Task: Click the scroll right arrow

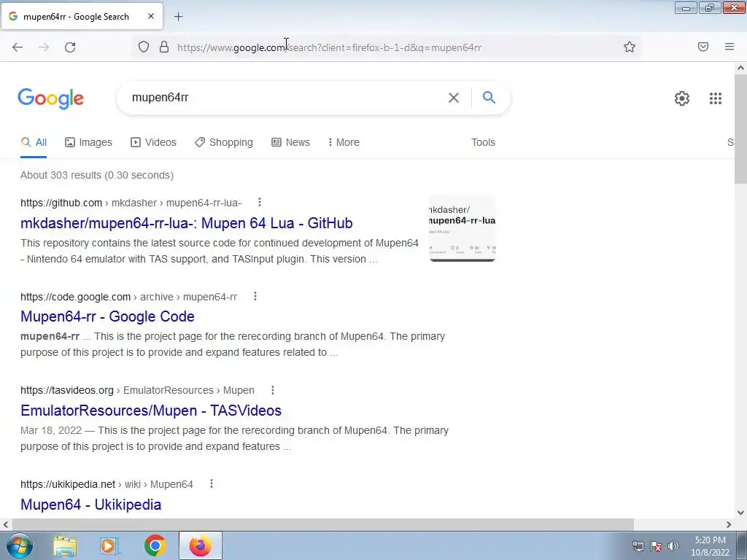Action: coord(729,524)
